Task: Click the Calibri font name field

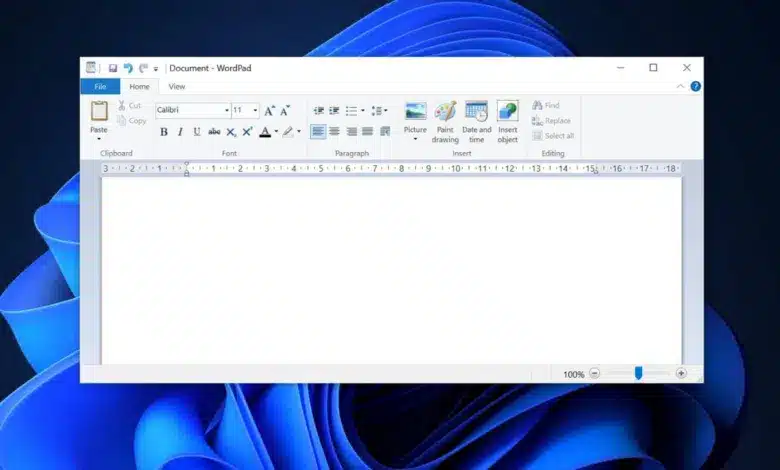Action: 189,110
